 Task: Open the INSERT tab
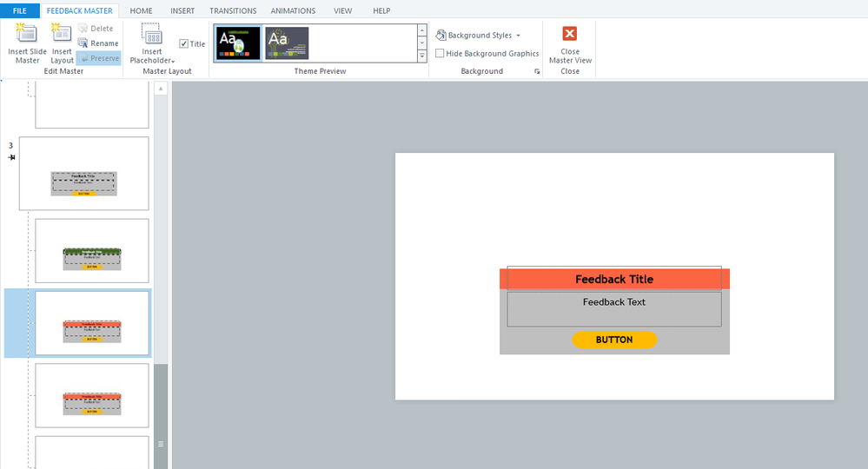(182, 10)
